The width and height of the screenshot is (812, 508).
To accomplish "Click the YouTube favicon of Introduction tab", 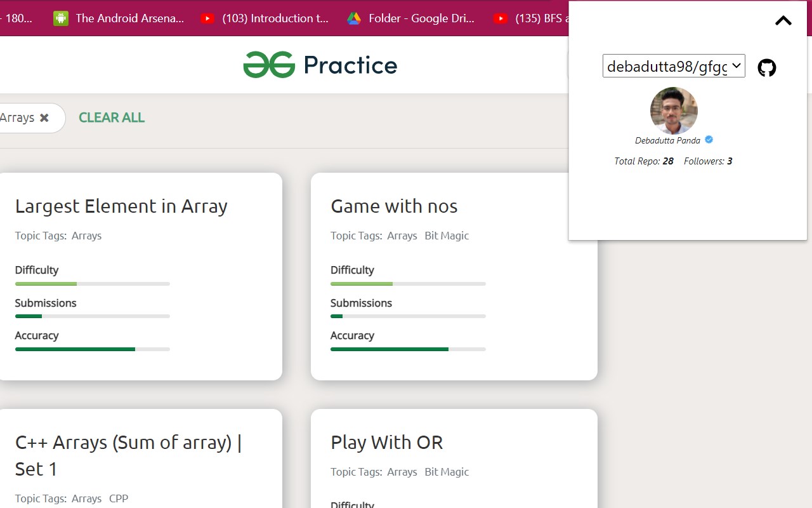I will (x=207, y=18).
